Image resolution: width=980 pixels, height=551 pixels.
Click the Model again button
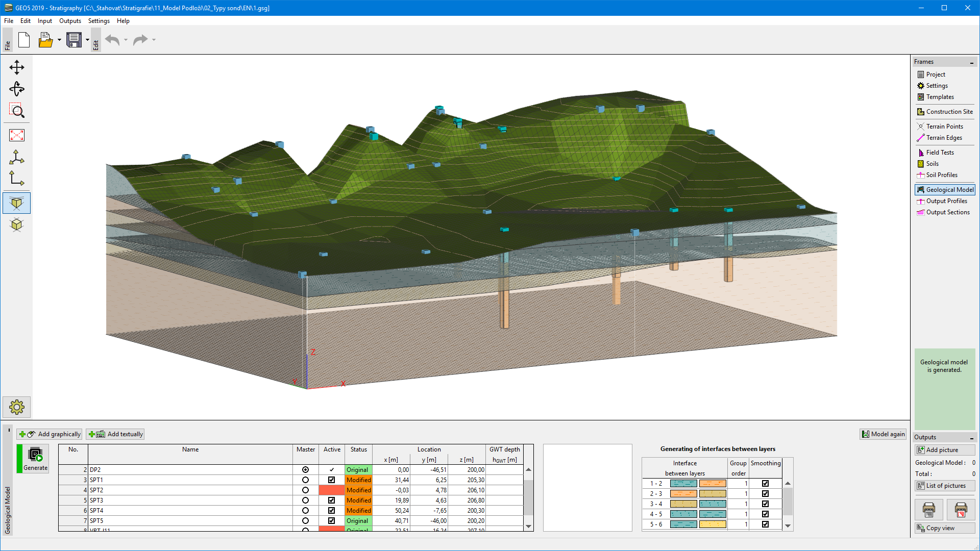(x=883, y=434)
